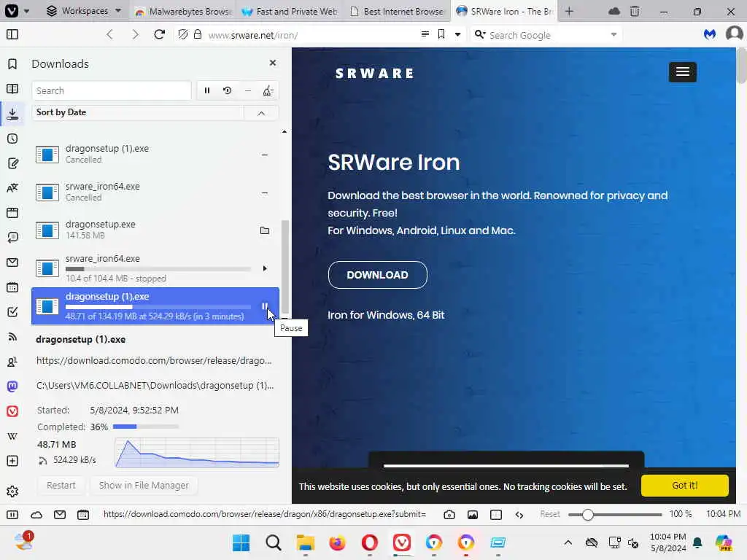The width and height of the screenshot is (747, 560).
Task: Add a new web panel
Action: (12, 461)
